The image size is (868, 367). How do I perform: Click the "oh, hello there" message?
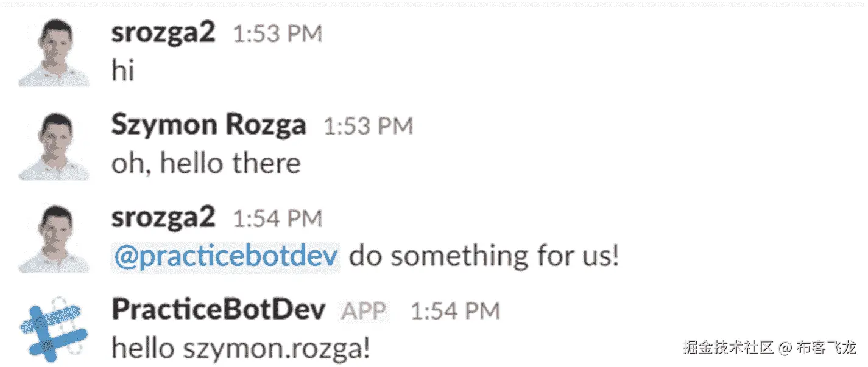pos(206,164)
